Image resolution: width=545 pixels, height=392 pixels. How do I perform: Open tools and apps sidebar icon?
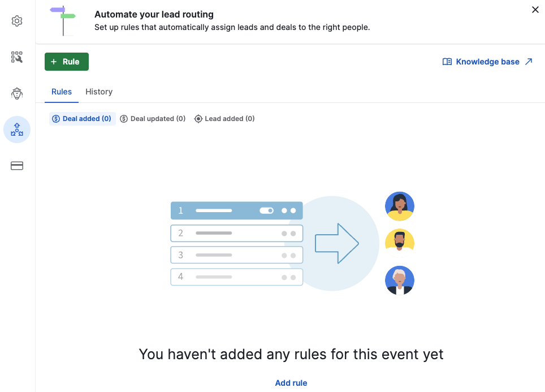[17, 57]
